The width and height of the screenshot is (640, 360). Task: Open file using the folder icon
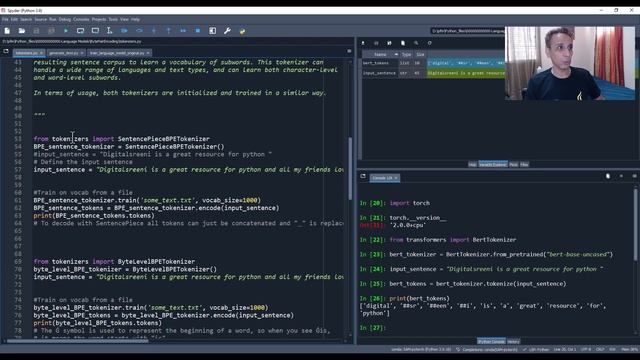22,31
